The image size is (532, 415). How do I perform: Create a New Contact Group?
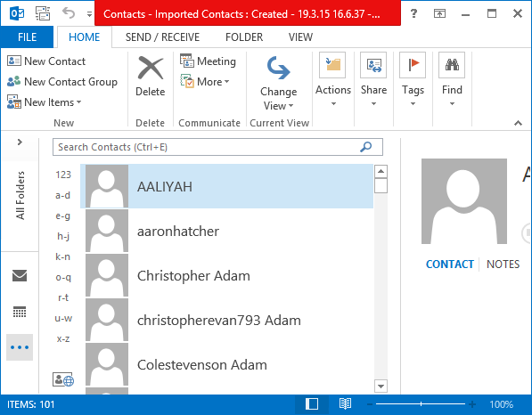point(62,82)
